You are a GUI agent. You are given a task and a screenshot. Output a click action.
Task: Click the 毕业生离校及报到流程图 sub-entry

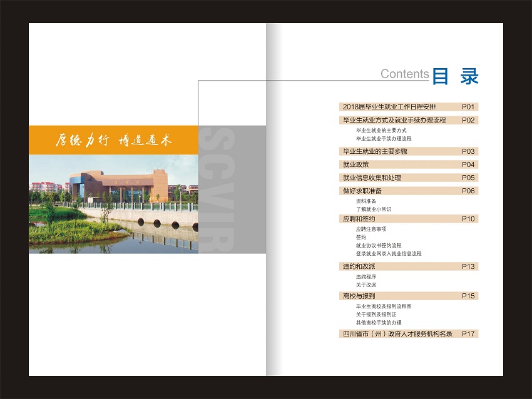click(384, 306)
